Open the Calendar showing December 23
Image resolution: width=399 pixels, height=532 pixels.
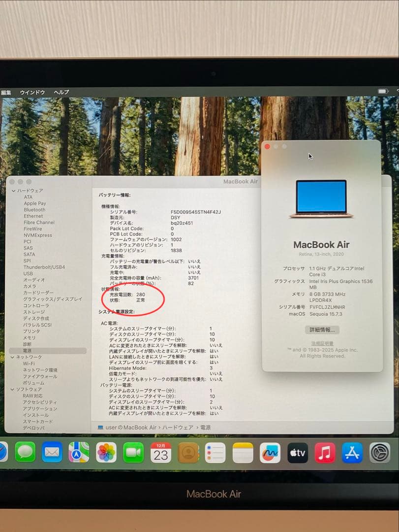tap(161, 452)
